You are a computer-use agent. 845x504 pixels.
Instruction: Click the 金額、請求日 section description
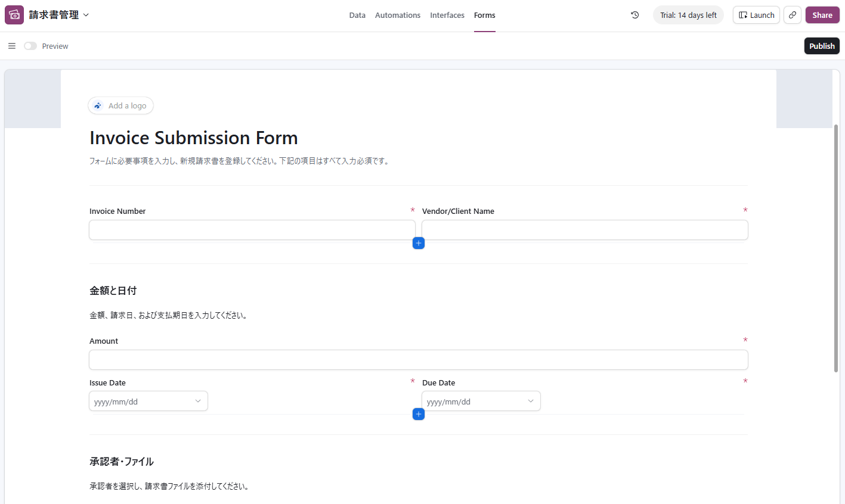point(169,315)
